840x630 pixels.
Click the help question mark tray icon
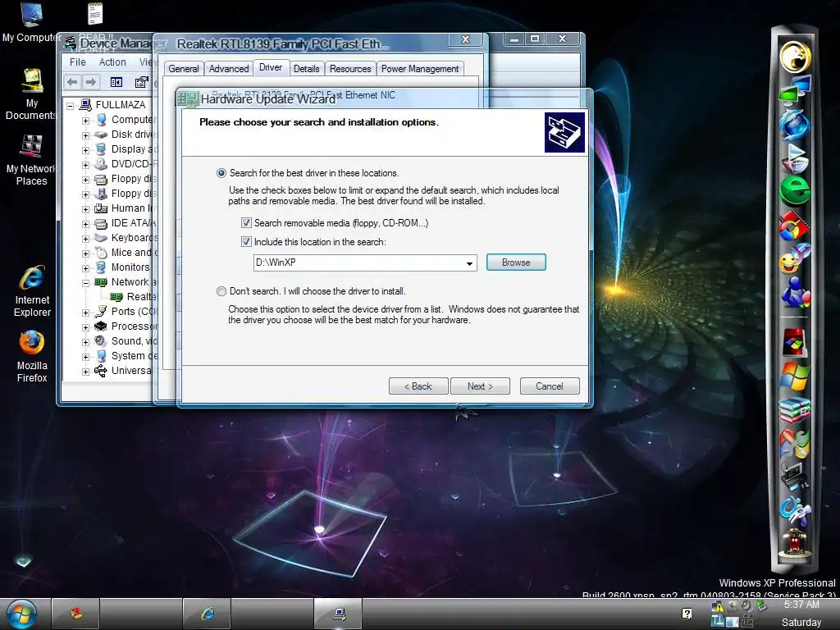pyautogui.click(x=687, y=614)
